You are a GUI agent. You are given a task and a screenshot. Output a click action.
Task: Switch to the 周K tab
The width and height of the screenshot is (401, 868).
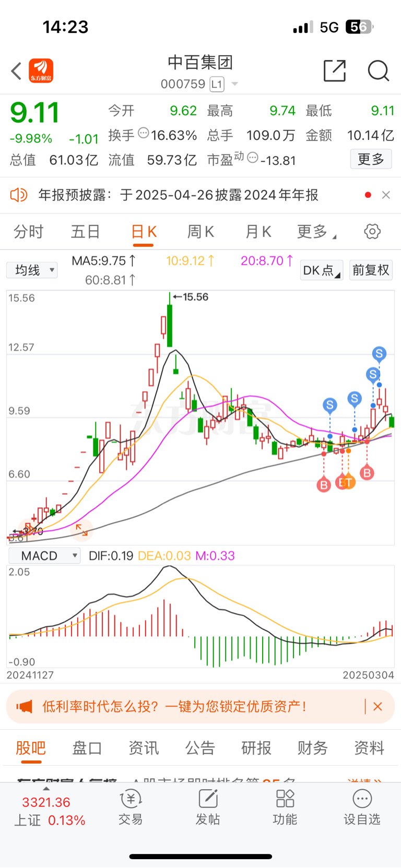(x=200, y=232)
